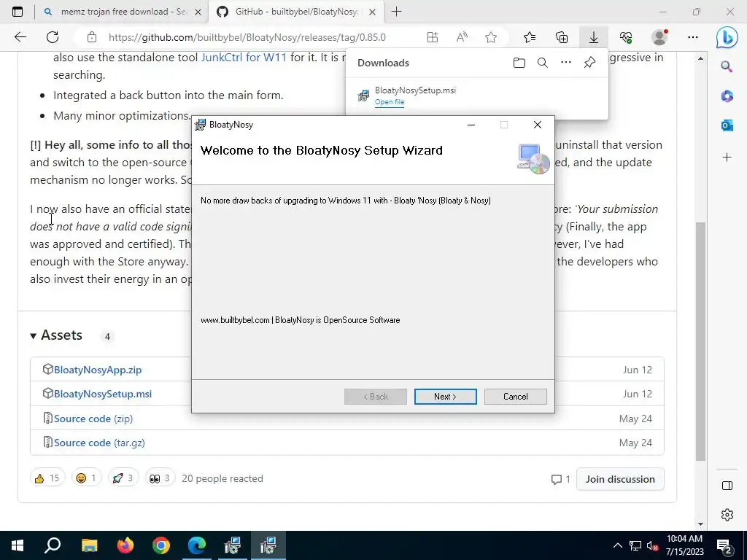
Task: Download BloatyNosyApp.zip asset
Action: [x=98, y=370]
